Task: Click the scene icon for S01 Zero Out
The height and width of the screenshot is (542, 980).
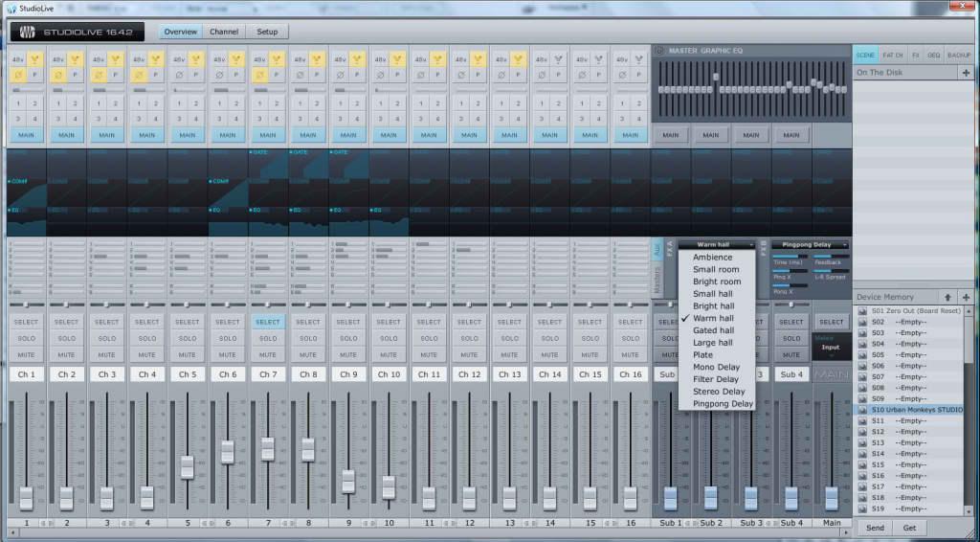Action: click(862, 311)
